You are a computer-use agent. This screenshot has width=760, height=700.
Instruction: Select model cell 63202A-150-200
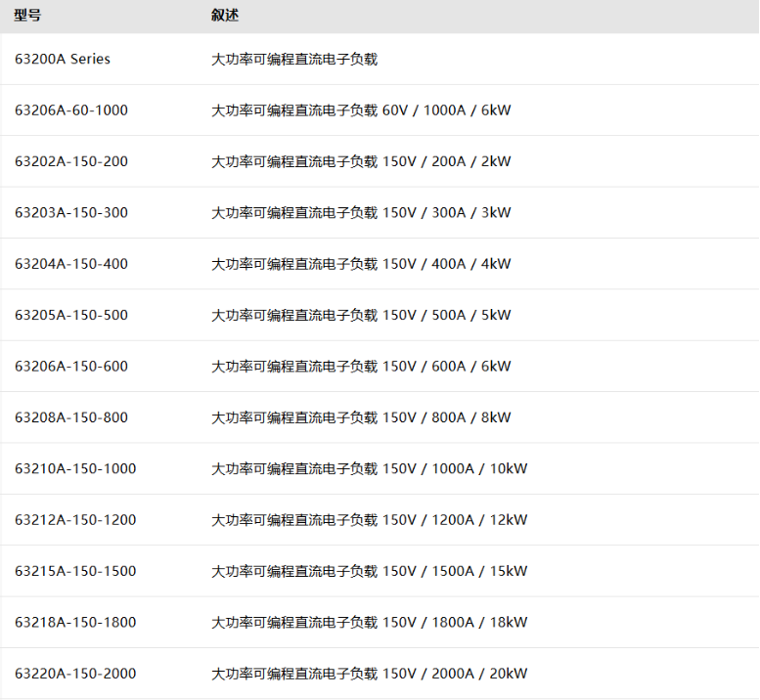pos(71,161)
